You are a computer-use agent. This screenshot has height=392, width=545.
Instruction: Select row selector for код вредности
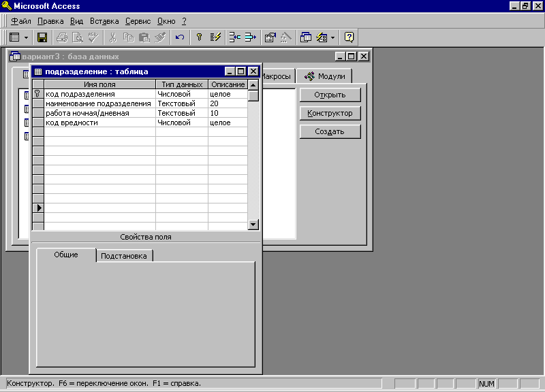(38, 122)
